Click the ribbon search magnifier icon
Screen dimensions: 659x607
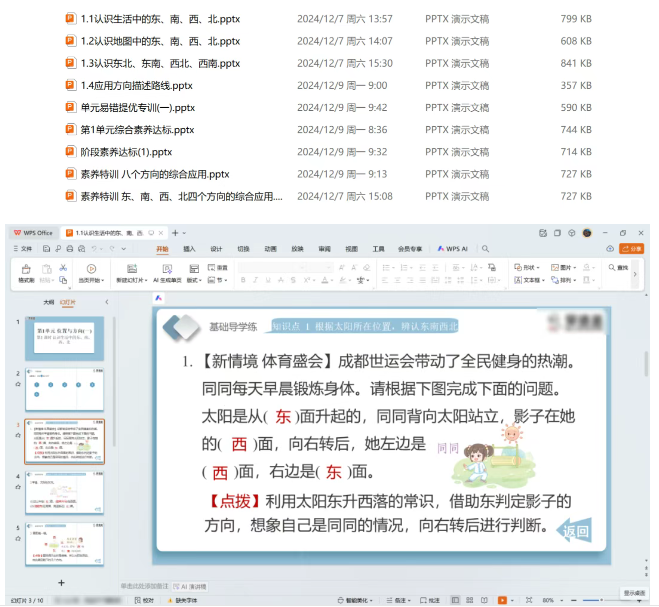click(485, 249)
